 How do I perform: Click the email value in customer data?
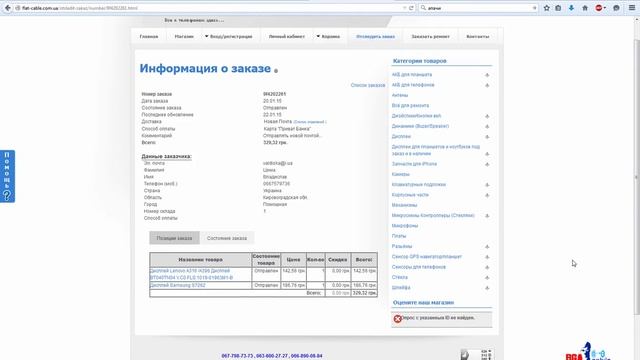point(278,163)
